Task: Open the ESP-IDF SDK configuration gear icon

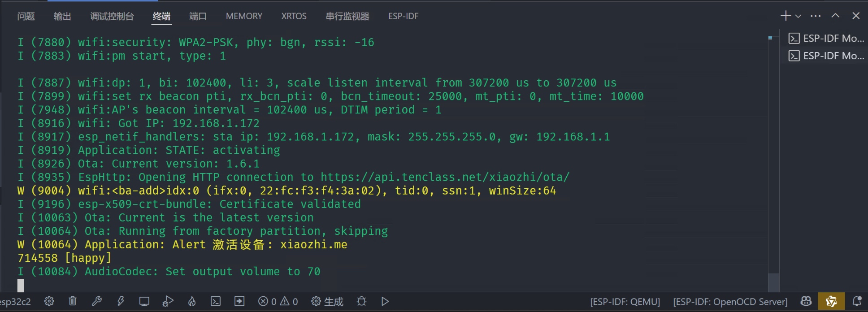Action: pyautogui.click(x=49, y=301)
